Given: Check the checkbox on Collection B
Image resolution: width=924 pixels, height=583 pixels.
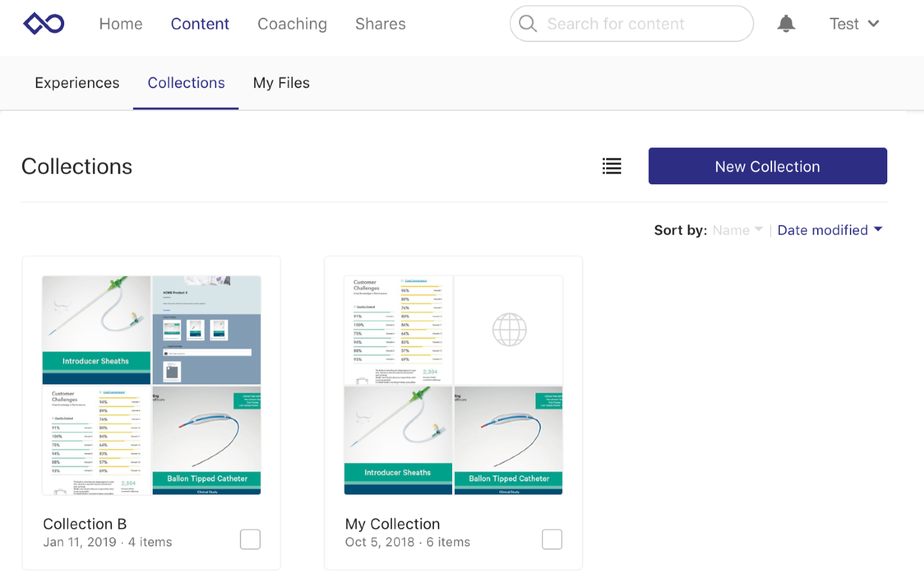Looking at the screenshot, I should pos(250,539).
